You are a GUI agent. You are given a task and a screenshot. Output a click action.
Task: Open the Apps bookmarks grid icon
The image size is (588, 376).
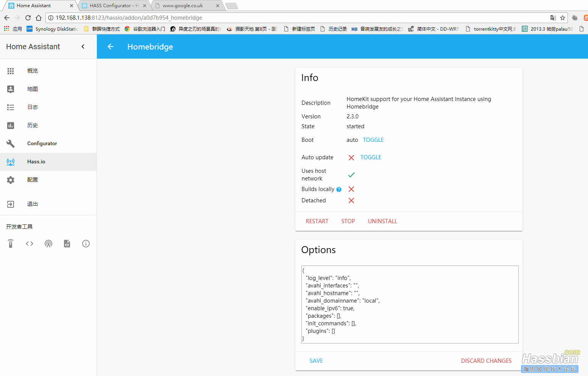tap(6, 29)
